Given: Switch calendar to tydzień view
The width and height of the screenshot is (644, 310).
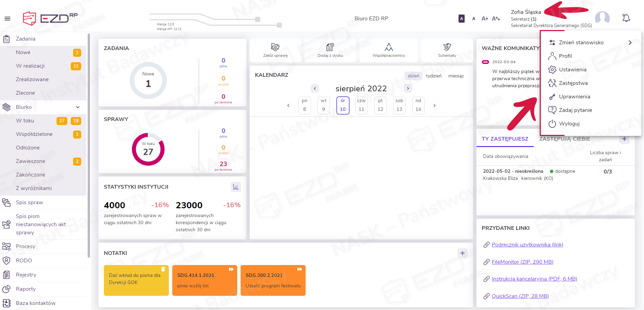Looking at the screenshot, I should pos(434,76).
